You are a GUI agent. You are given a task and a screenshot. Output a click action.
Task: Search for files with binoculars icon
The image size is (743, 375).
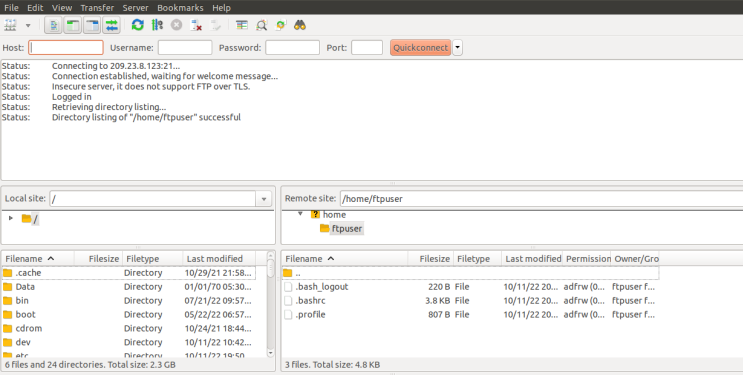pyautogui.click(x=300, y=25)
